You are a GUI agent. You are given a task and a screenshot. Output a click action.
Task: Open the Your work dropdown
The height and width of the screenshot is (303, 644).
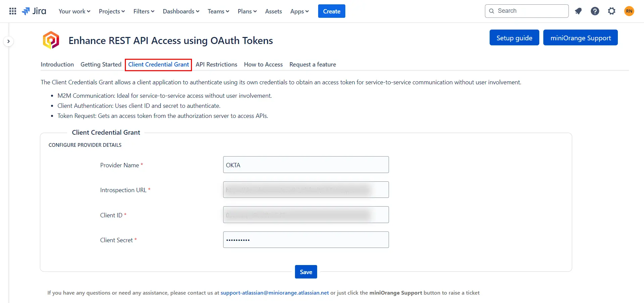pos(75,11)
